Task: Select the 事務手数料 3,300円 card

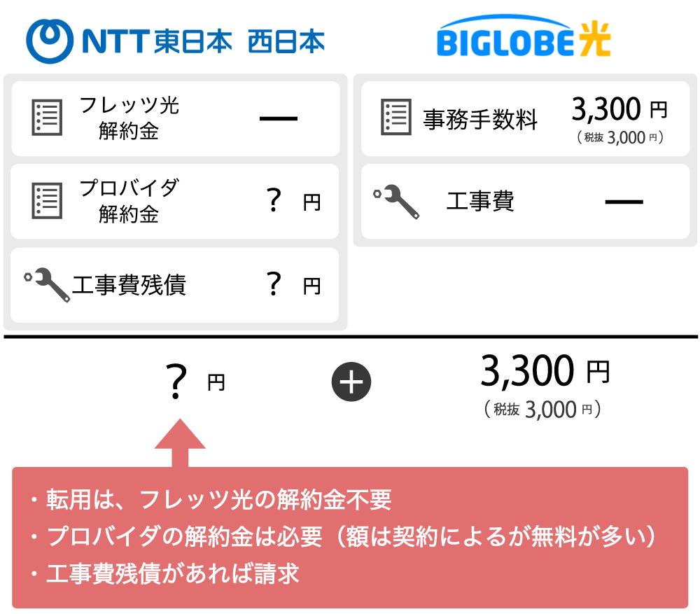Action: pos(525,118)
